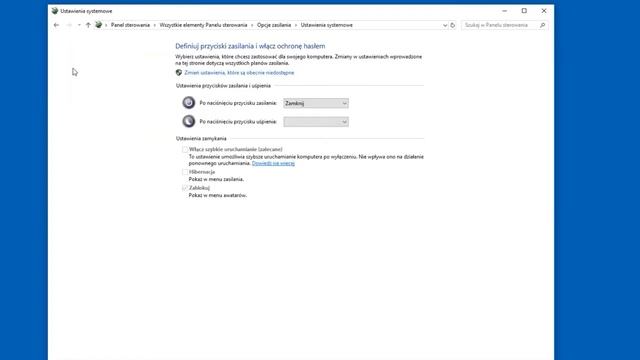Click Ustawienia przycisków zasilania i uśpienia label

tap(223, 86)
